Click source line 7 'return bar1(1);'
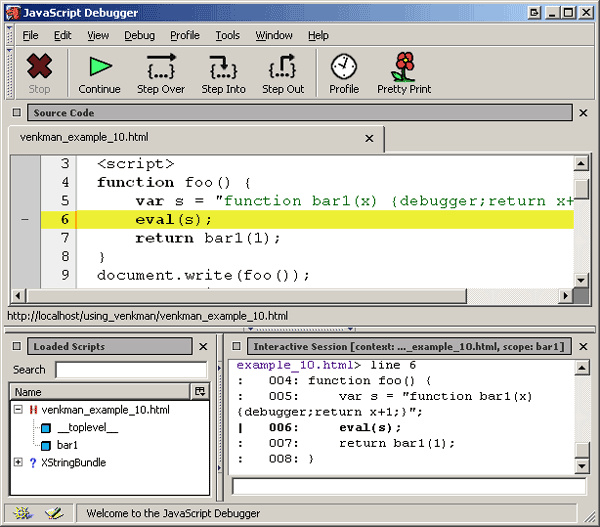Viewport: 600px width, 527px height. point(208,238)
